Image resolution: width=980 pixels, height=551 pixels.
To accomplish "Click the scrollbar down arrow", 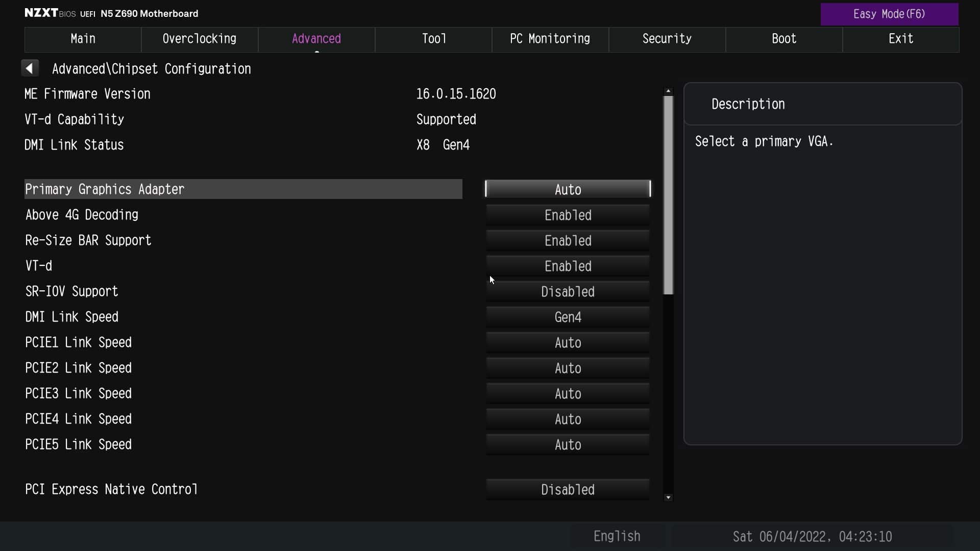I will (x=668, y=497).
